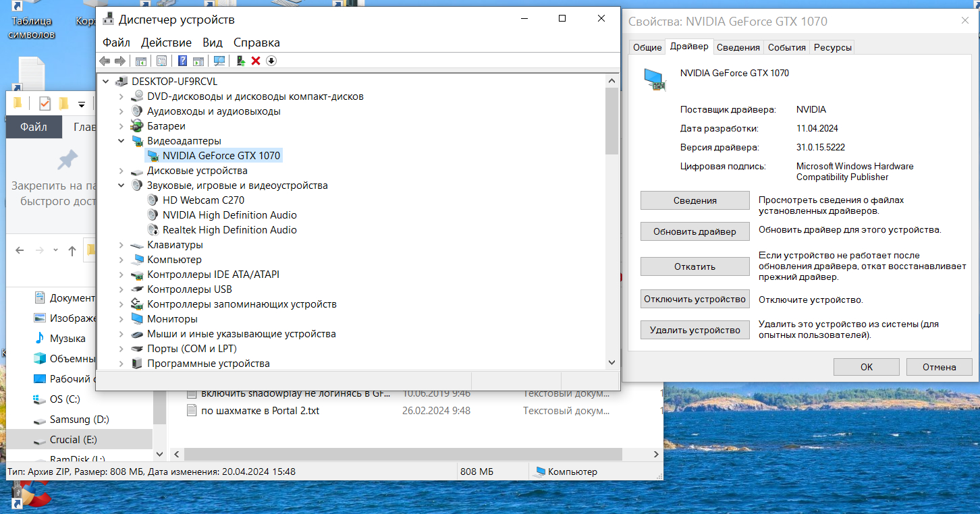980x514 pixels.
Task: Click the red X Uninstall device icon
Action: tap(256, 61)
